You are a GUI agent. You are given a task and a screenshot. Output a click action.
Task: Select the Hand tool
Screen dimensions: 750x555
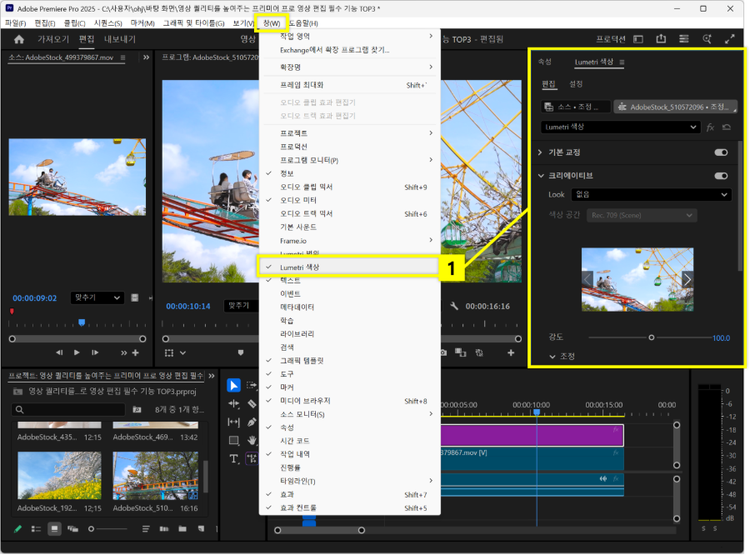(252, 440)
